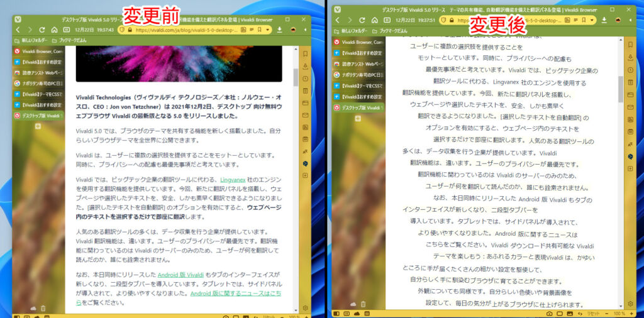Open Notes panel in right window
644x318 pixels.
[630, 82]
